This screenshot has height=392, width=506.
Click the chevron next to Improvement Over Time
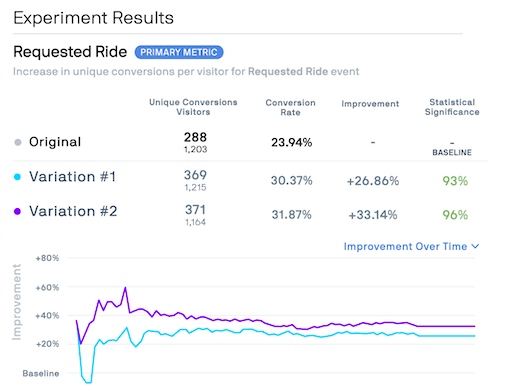tap(475, 246)
